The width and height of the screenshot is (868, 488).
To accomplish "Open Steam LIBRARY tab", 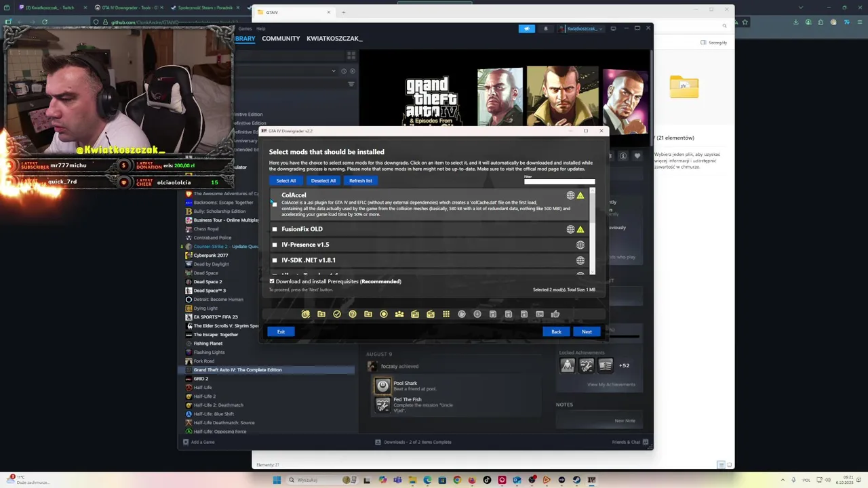I will point(244,39).
